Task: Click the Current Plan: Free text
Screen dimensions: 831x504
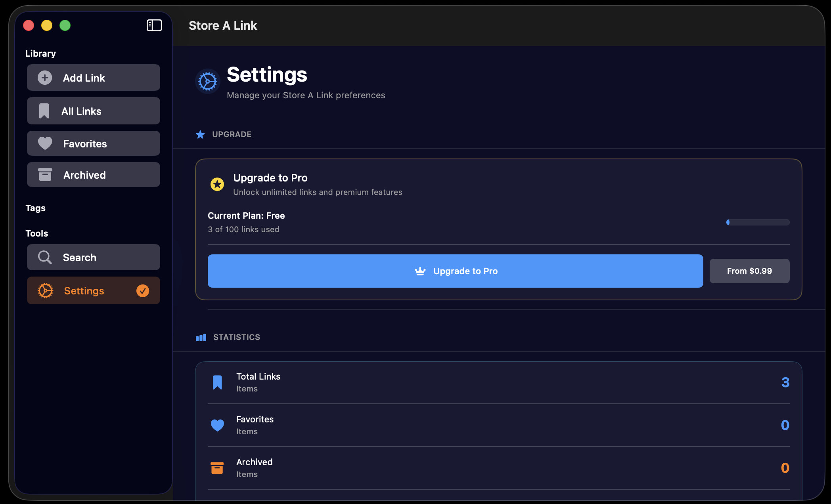Action: click(x=246, y=216)
